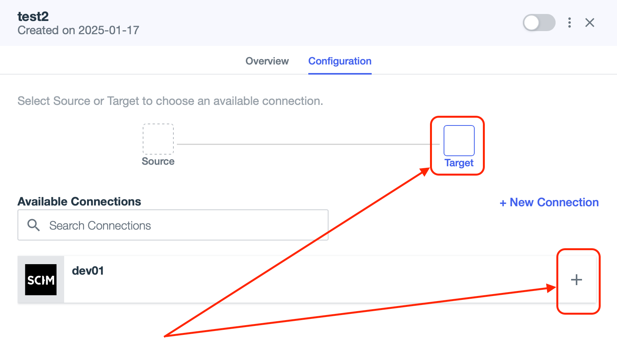The width and height of the screenshot is (617, 364).
Task: Focus the Search Connections field
Action: coord(173,225)
